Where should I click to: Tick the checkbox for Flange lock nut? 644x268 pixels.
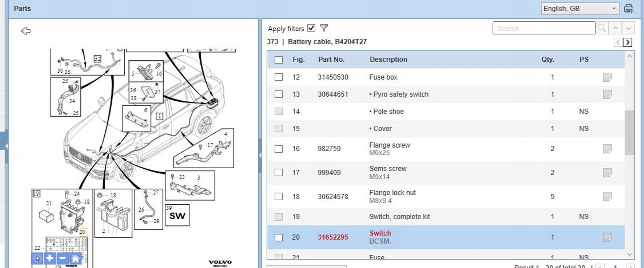click(278, 196)
